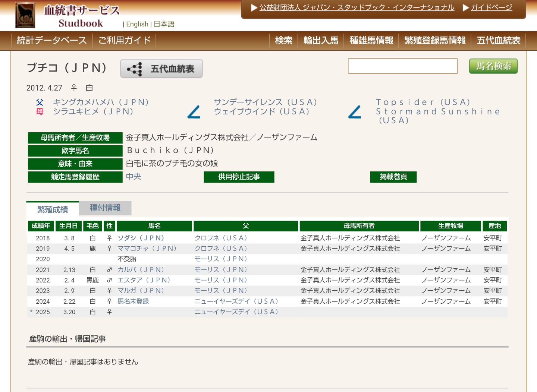Screen dimensions: 537x392
Task: Open sire キングカメハメハ (JPN) link
Action: point(101,102)
